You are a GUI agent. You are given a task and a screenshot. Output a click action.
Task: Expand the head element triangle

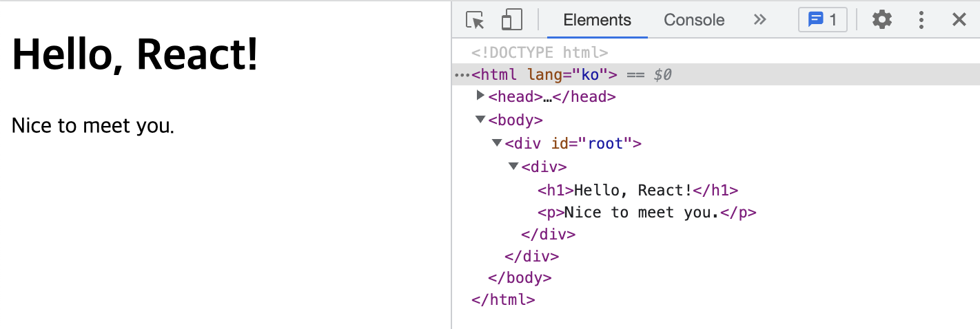pyautogui.click(x=481, y=96)
